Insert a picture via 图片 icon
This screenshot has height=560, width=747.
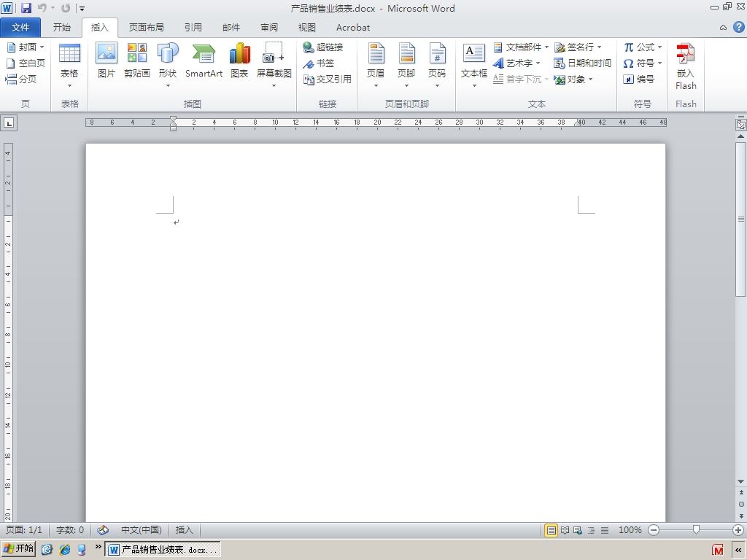107,60
